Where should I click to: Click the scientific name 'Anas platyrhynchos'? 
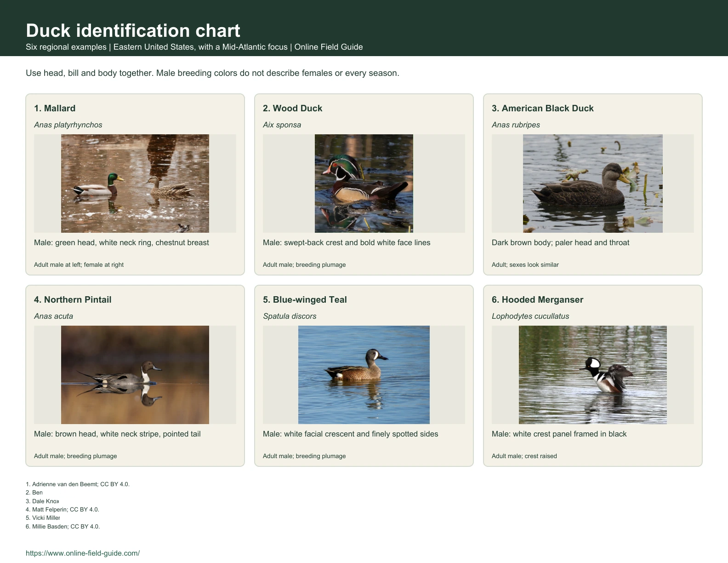tap(68, 125)
